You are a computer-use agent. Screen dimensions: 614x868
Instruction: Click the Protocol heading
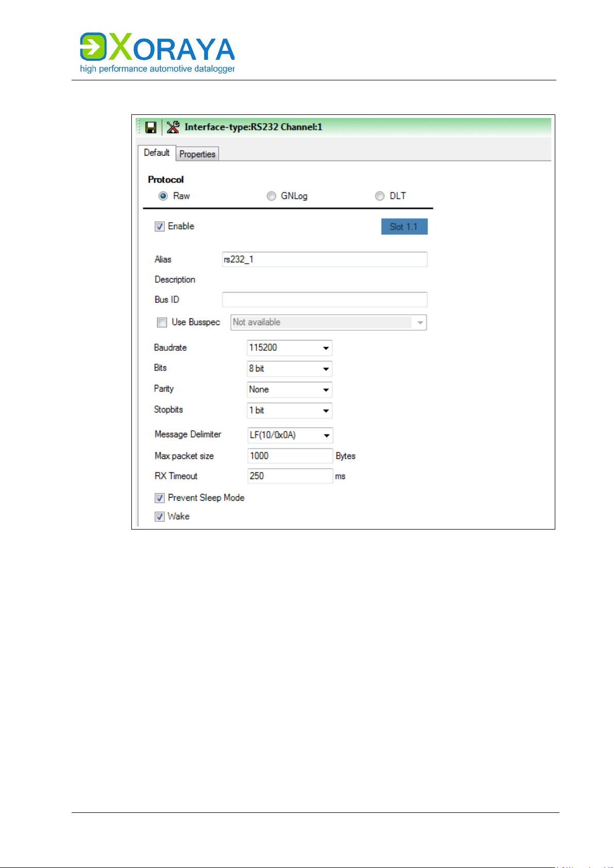point(166,180)
